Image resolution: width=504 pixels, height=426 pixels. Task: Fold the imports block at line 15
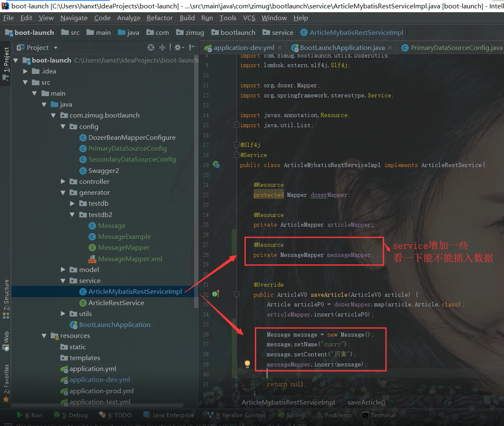(x=236, y=125)
